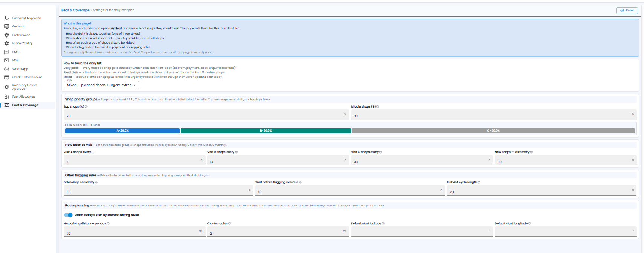Click info icon beside Visit C shops every
This screenshot has width=644, height=253.
click(x=381, y=152)
